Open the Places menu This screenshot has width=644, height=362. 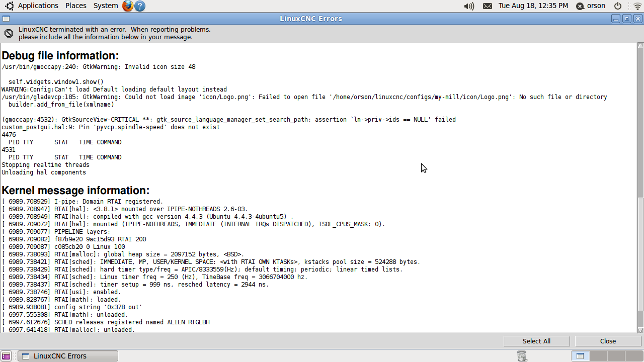75,6
